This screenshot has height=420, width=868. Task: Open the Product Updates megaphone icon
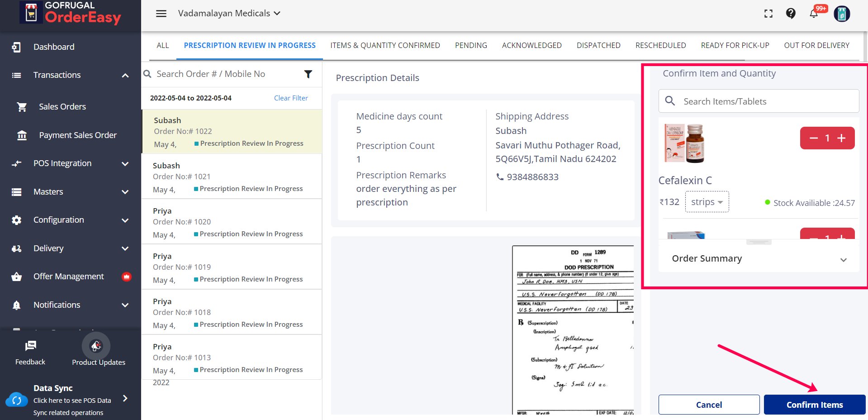(96, 346)
